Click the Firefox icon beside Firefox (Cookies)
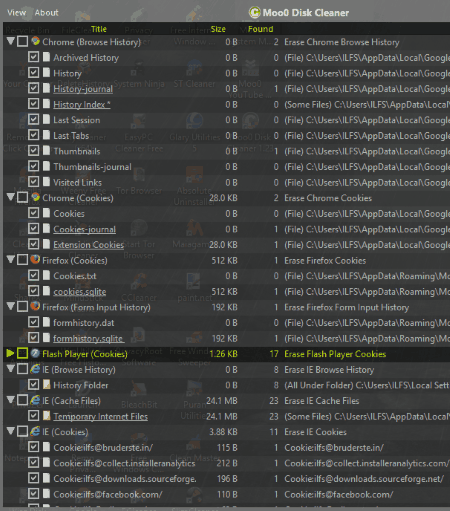 pos(35,259)
